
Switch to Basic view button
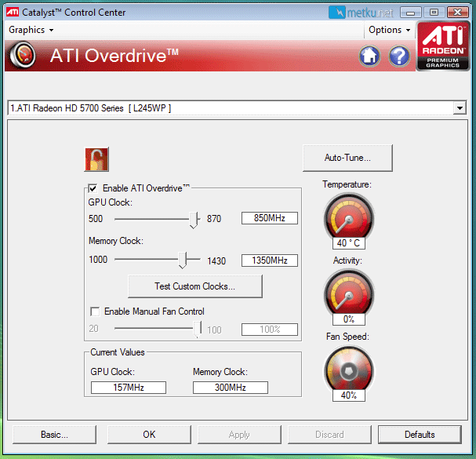pos(55,435)
